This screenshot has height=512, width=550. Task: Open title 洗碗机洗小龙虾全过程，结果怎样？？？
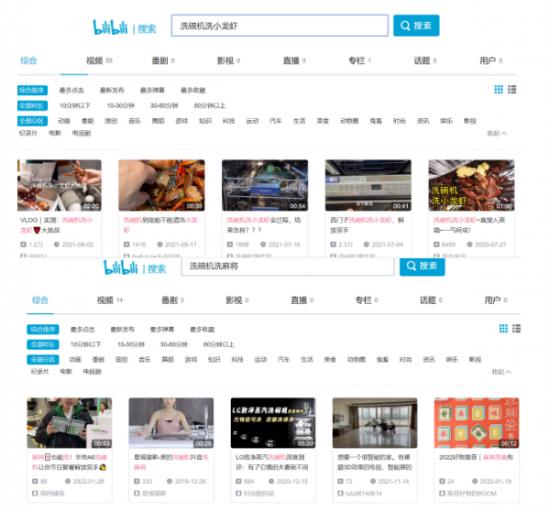coord(264,225)
